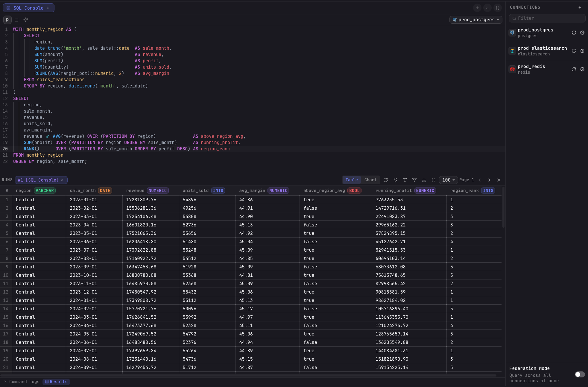Open Command Logs tab

pos(22,382)
